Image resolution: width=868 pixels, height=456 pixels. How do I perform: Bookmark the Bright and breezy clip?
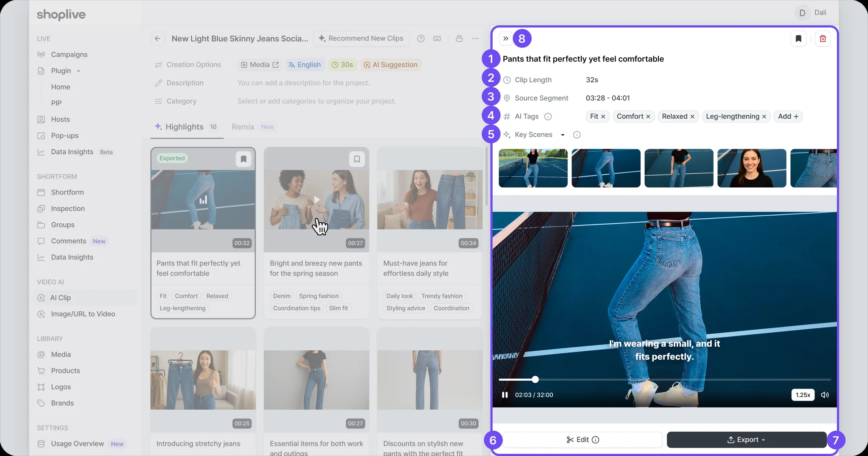pyautogui.click(x=357, y=159)
